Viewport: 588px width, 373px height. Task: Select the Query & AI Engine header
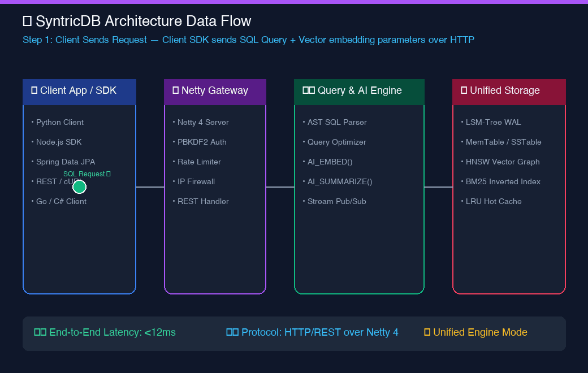click(359, 92)
